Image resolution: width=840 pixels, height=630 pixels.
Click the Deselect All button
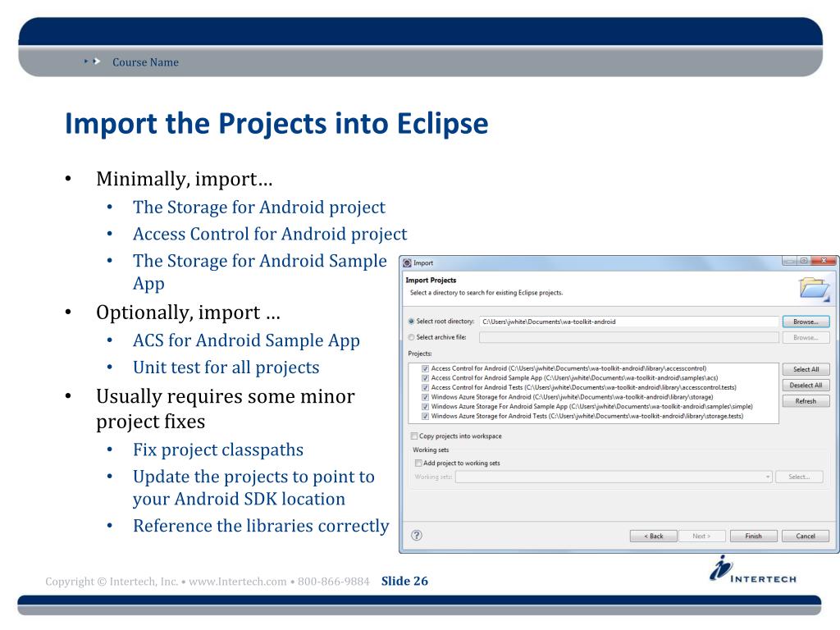(x=806, y=386)
